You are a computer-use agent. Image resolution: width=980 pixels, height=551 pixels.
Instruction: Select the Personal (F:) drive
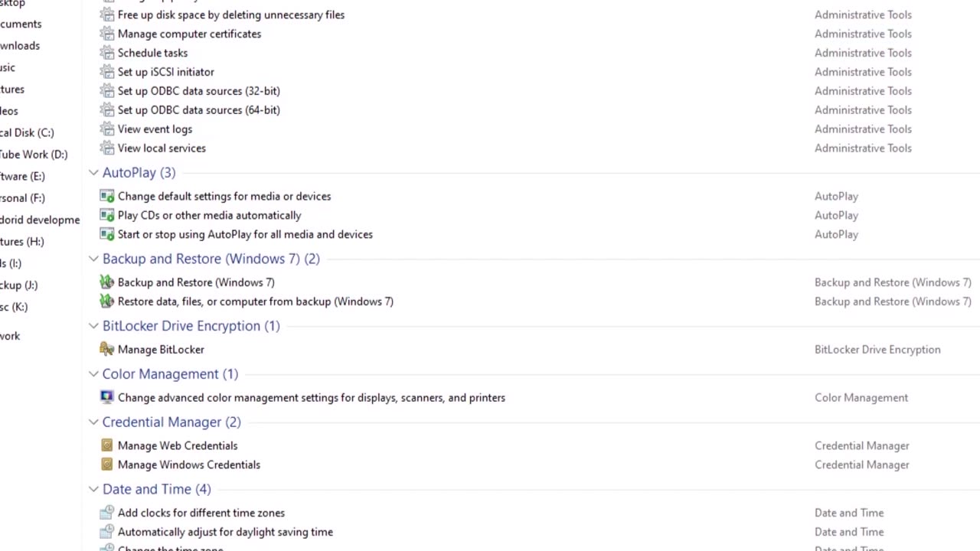coord(22,197)
